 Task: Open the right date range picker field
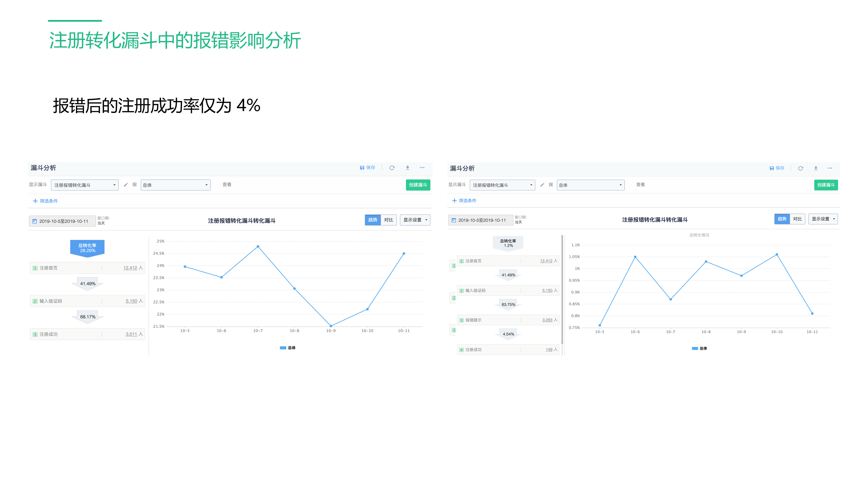480,220
